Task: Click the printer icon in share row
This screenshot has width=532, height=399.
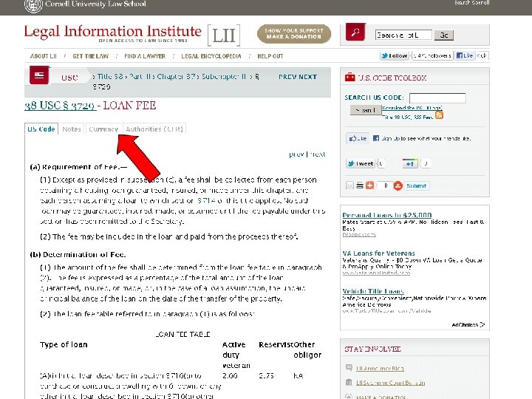Action: [360, 185]
